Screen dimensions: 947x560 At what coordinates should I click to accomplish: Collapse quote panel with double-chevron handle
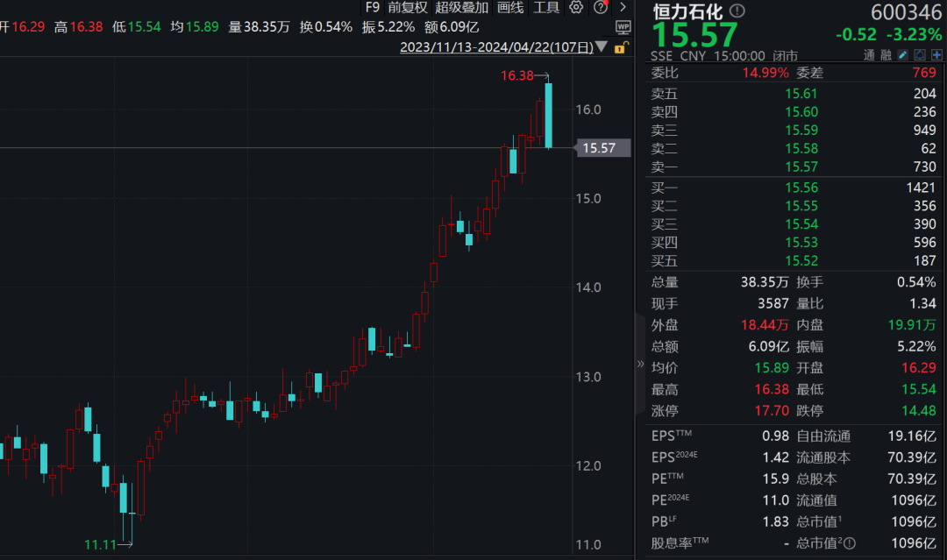639,364
